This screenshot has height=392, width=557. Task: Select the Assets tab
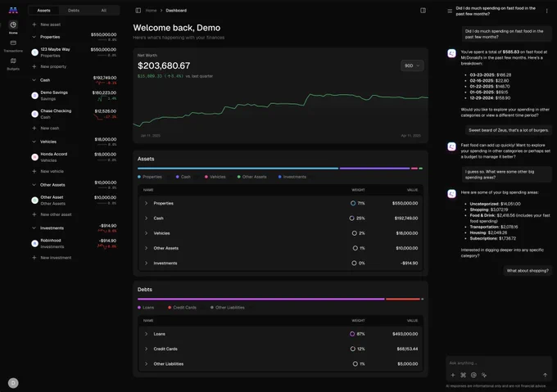tap(43, 11)
